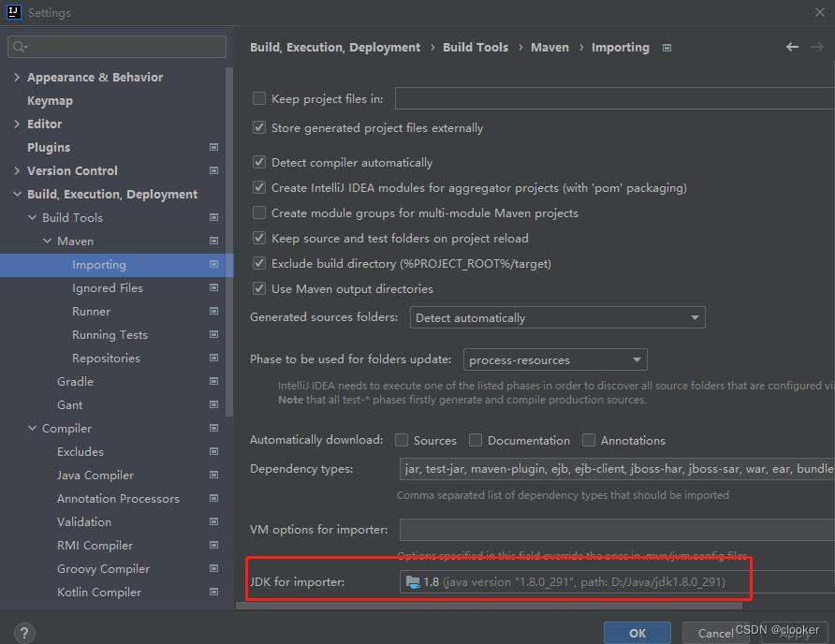Click the project icon next to Ignored Files
The image size is (835, 644).
[213, 287]
